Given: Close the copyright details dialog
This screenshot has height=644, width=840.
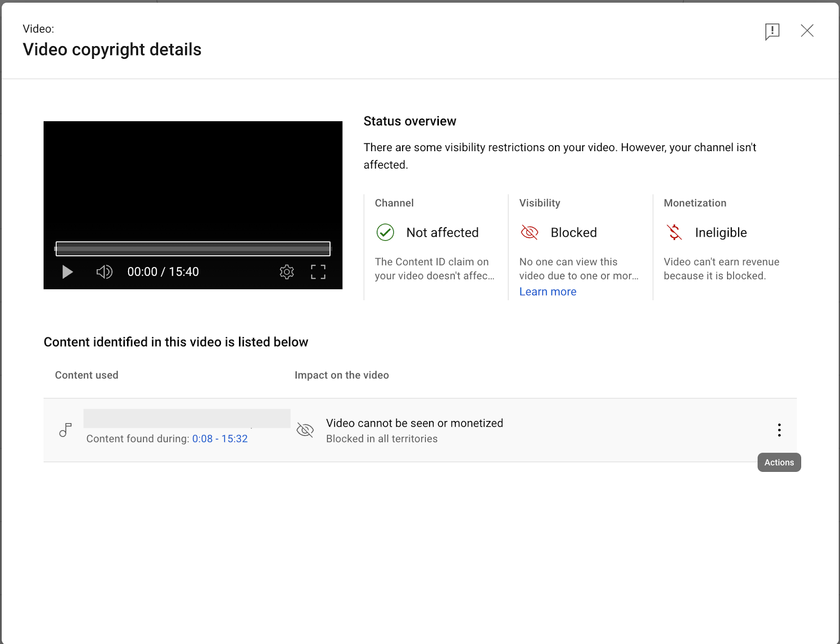Looking at the screenshot, I should tap(807, 31).
